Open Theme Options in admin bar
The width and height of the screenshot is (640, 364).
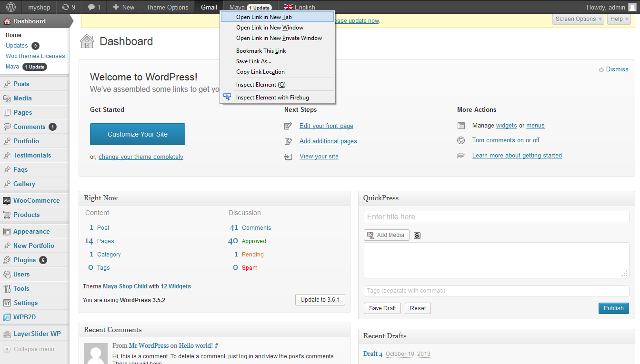click(x=168, y=7)
